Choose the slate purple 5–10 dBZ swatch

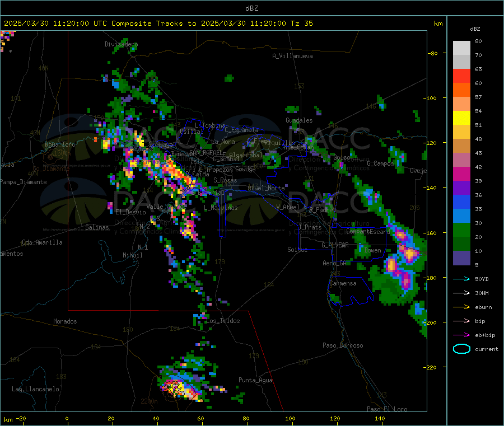click(461, 258)
